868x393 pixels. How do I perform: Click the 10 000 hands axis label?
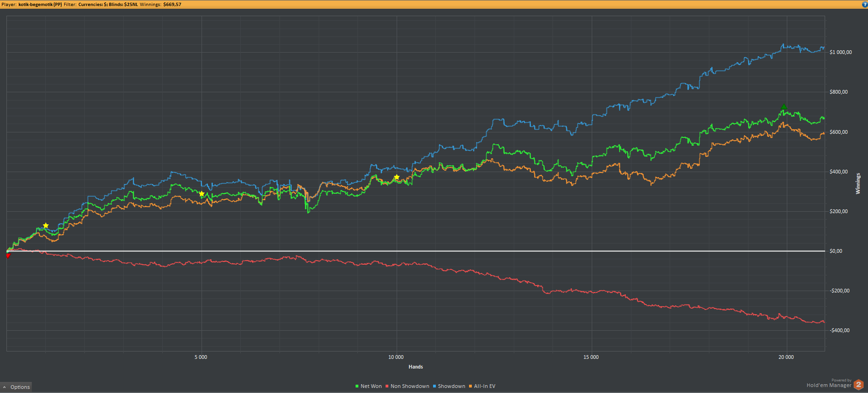(x=396, y=357)
